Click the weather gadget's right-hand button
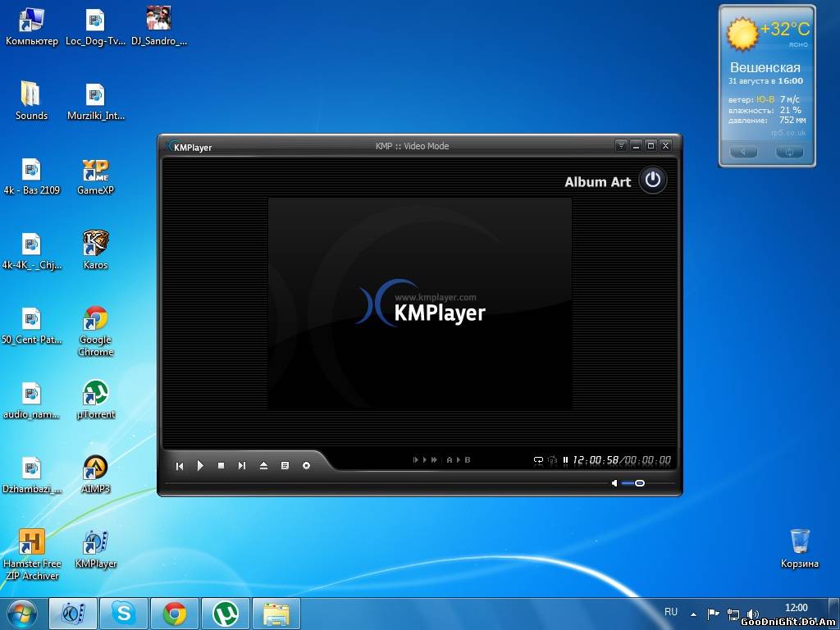This screenshot has height=630, width=840. [x=790, y=152]
